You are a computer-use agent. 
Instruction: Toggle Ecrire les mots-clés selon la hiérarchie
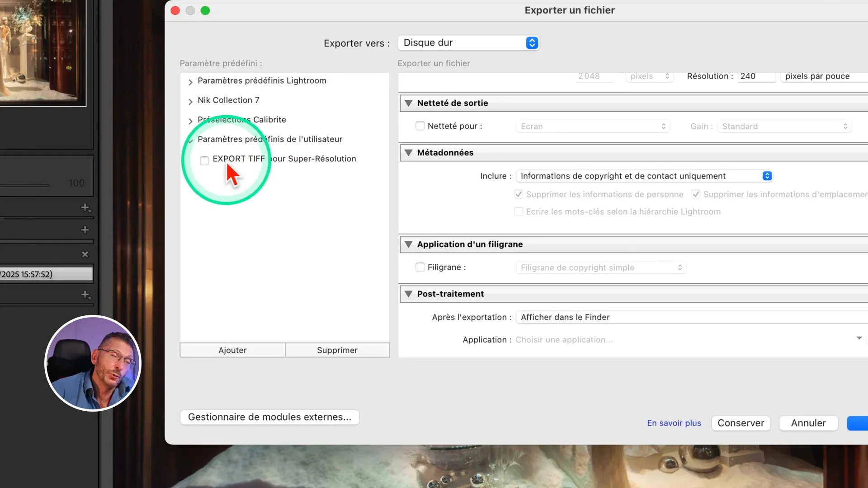[519, 211]
